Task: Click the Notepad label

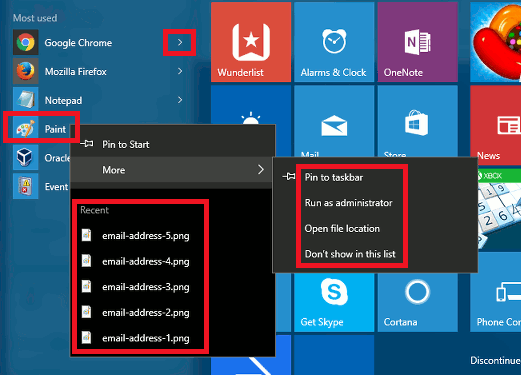Action: click(63, 100)
